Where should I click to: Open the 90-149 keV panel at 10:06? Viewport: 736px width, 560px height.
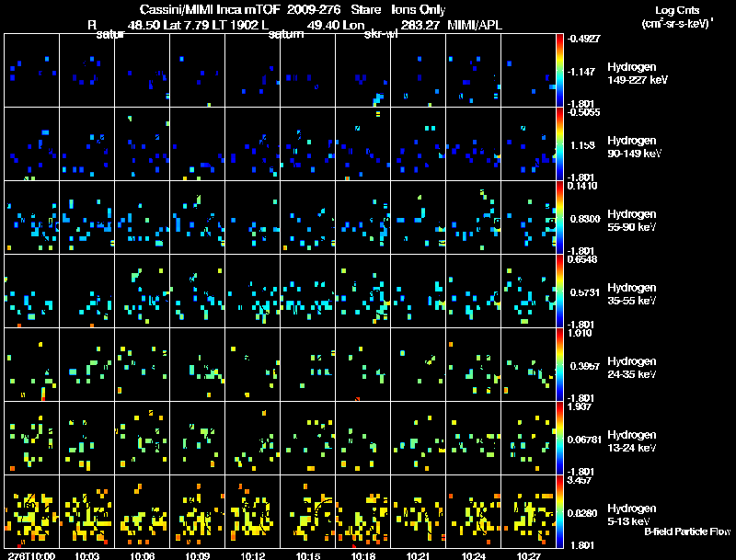143,143
